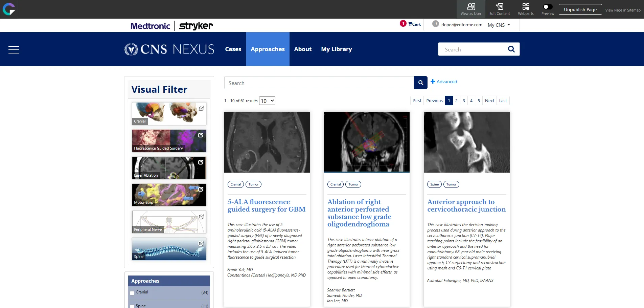This screenshot has height=308, width=644.
Task: Click the header search magnifier icon
Action: [x=511, y=49]
